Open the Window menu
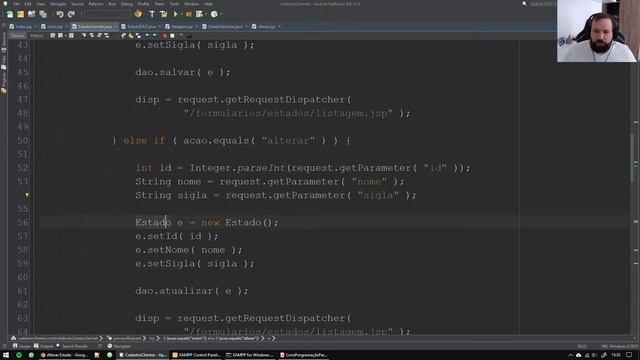 tap(191, 4)
